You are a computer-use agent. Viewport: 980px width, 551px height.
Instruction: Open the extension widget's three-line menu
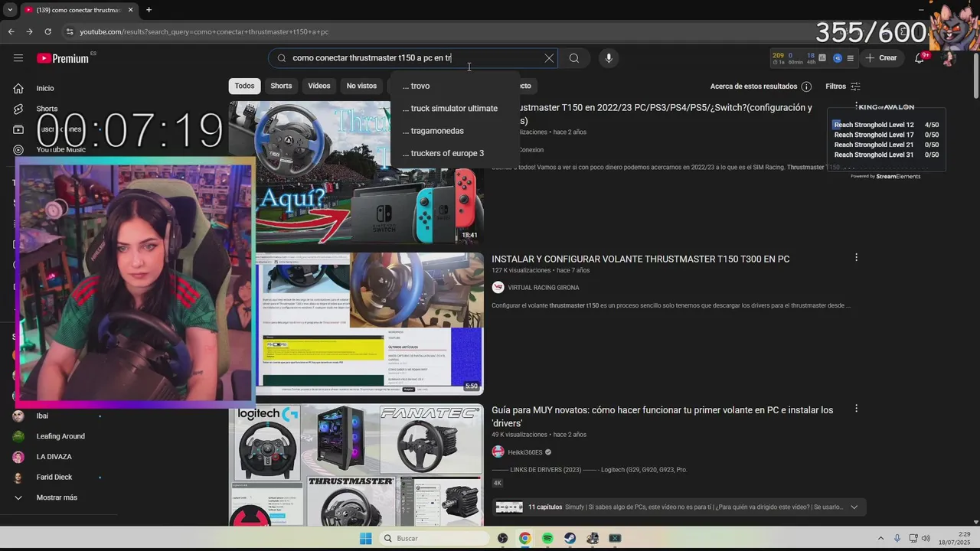(850, 58)
